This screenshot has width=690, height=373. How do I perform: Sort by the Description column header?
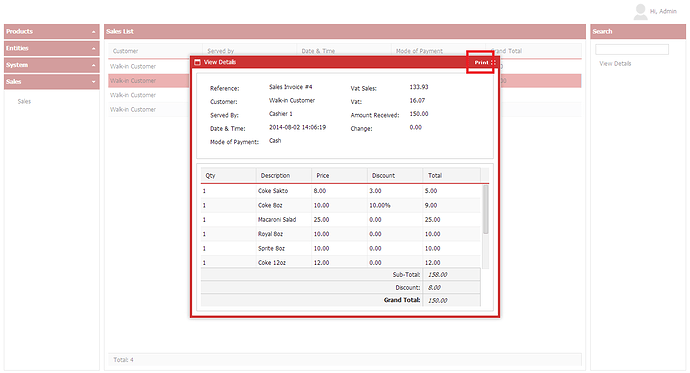pyautogui.click(x=284, y=175)
